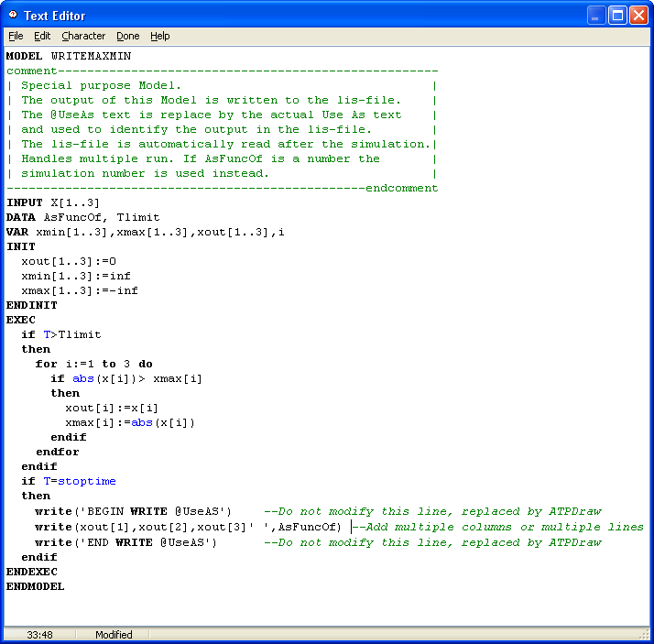Click the 'for i:=1 to 3 do' line
This screenshot has height=644, width=654.
[94, 364]
